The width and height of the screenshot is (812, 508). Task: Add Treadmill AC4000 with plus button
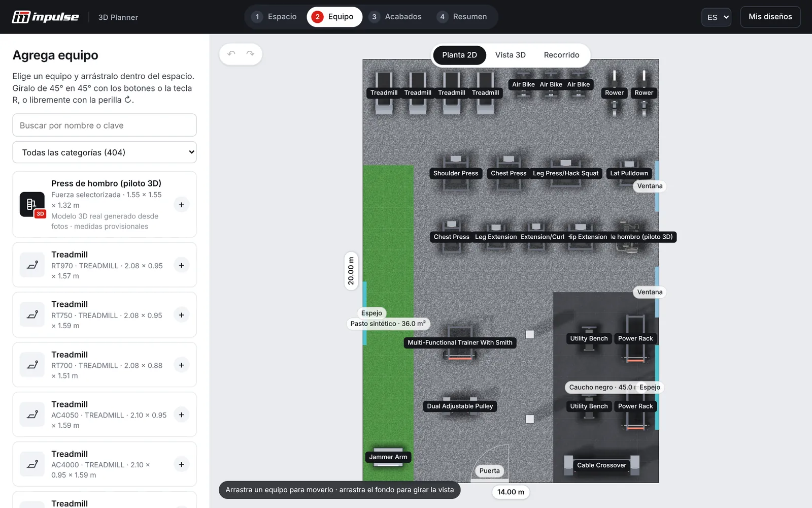181,464
